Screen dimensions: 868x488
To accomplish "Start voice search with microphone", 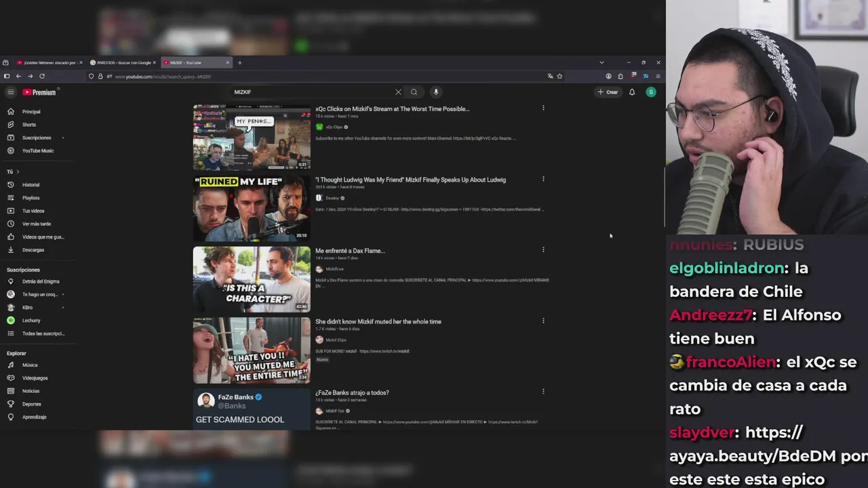I will (x=436, y=92).
